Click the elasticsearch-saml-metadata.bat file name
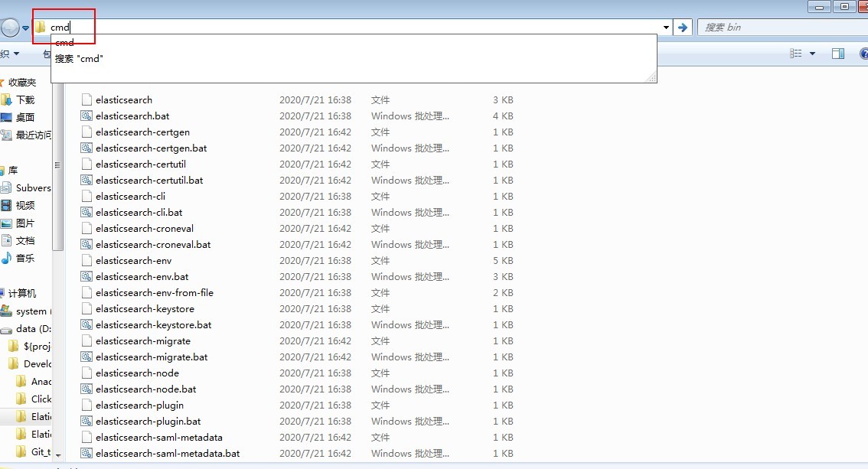868x469 pixels. (168, 453)
